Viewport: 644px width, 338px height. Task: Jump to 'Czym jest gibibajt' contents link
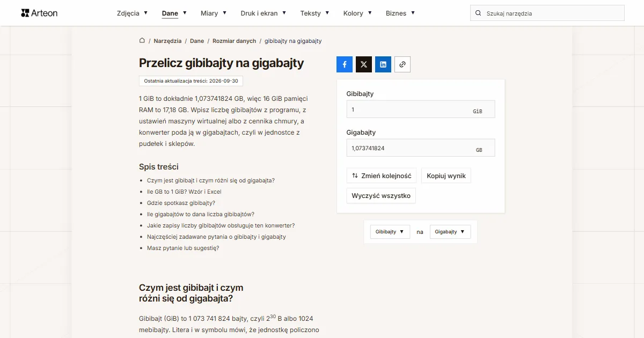[211, 180]
